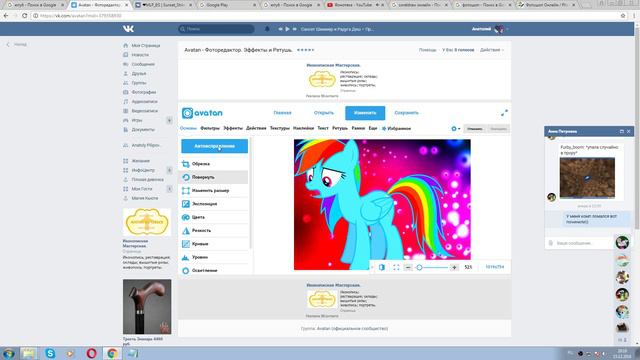Click the VK search field
The height and width of the screenshot is (360, 640).
(216, 29)
